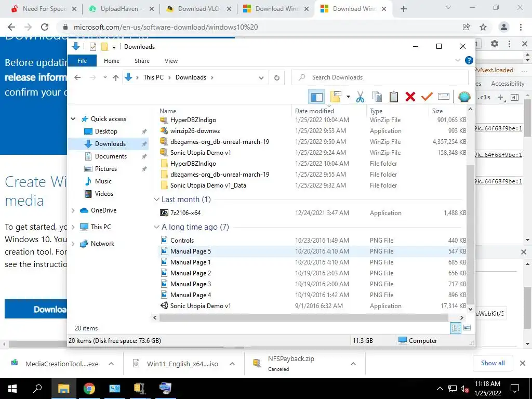Open the address bar history dropdown
This screenshot has width=532, height=399.
pyautogui.click(x=261, y=78)
